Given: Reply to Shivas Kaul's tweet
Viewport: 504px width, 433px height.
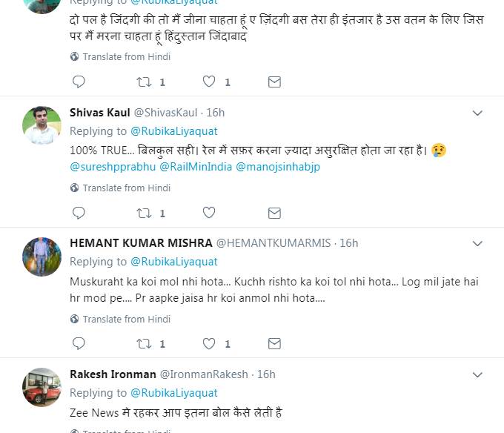Looking at the screenshot, I should pos(79,214).
